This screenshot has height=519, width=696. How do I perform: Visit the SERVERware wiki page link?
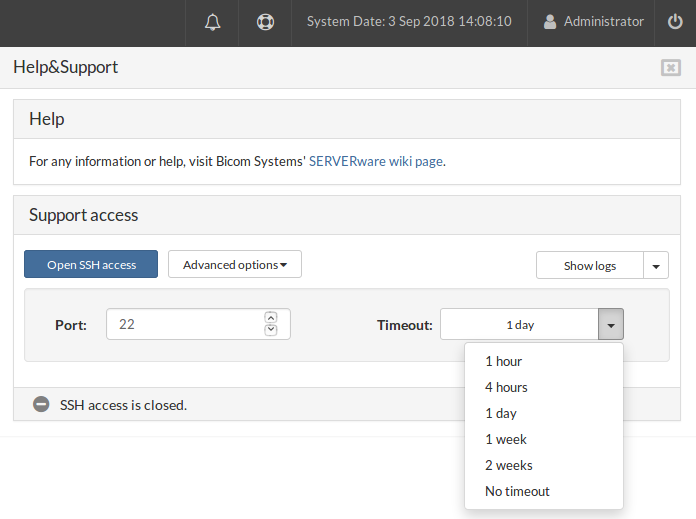[x=375, y=160]
